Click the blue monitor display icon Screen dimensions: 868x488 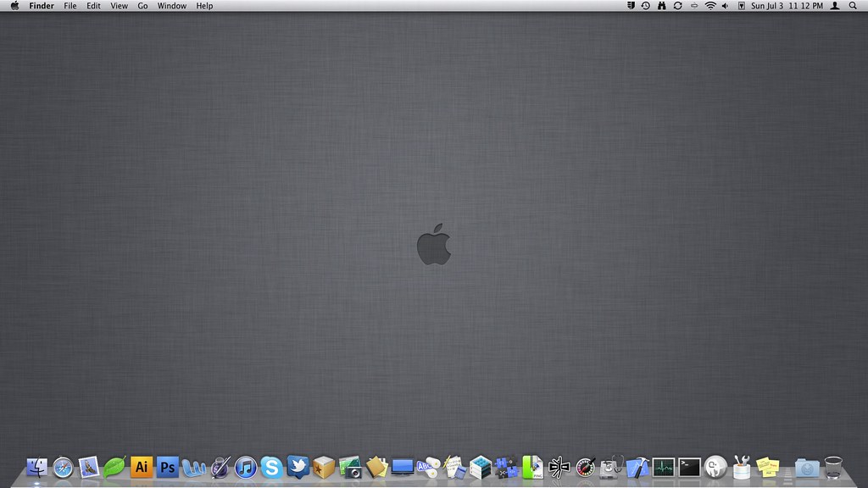pos(403,468)
